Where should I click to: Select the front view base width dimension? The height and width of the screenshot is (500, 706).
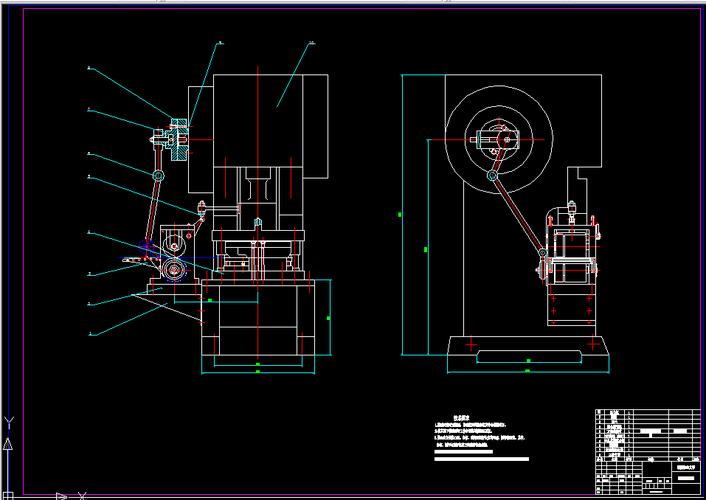click(258, 371)
